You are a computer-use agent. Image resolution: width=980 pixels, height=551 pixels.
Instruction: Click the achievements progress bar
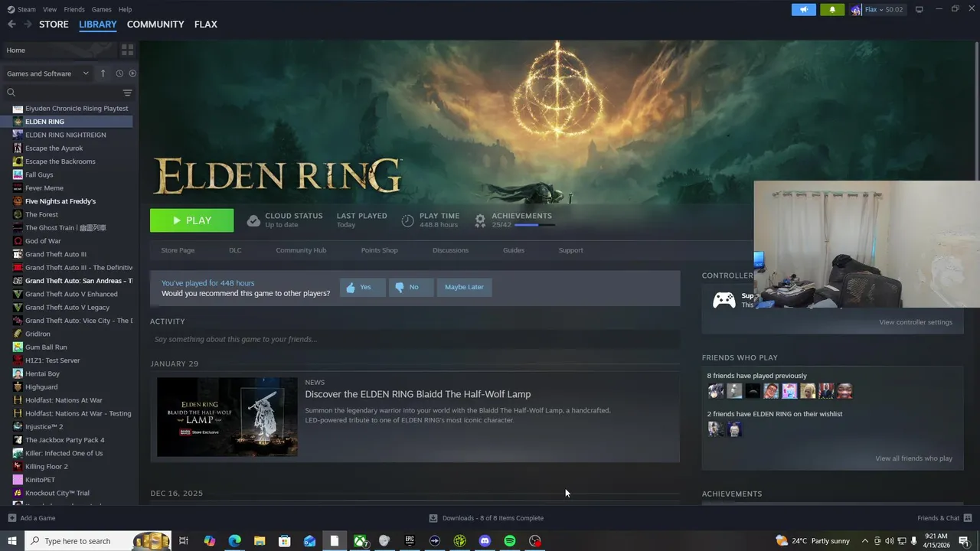534,225
